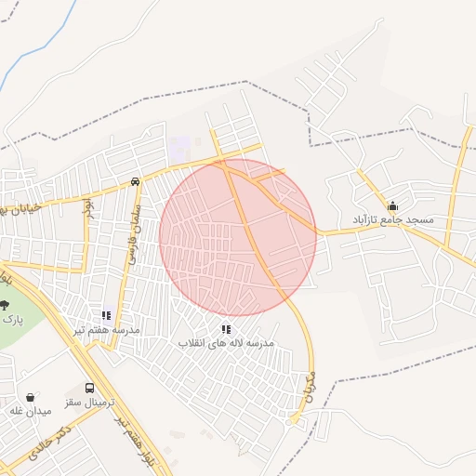Select the mosque icon above مسجد جامع تازآباد
Screen dimensions: 476x476
392,205
